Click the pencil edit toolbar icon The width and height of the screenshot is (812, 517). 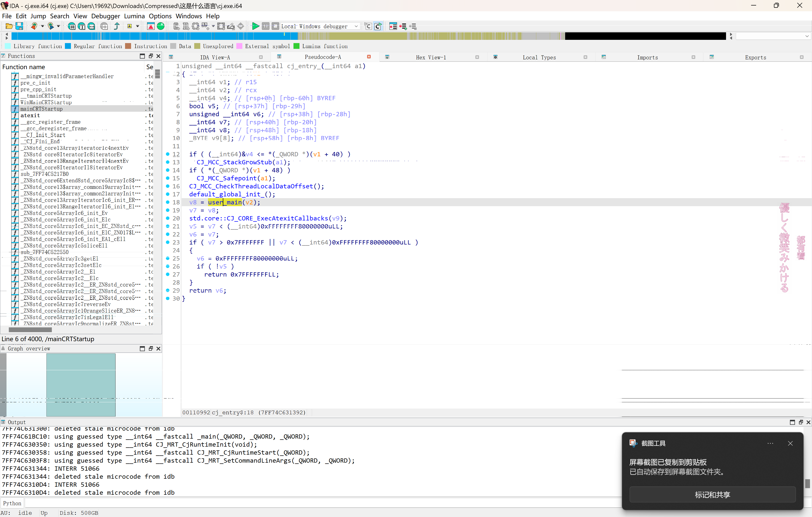[x=231, y=26]
